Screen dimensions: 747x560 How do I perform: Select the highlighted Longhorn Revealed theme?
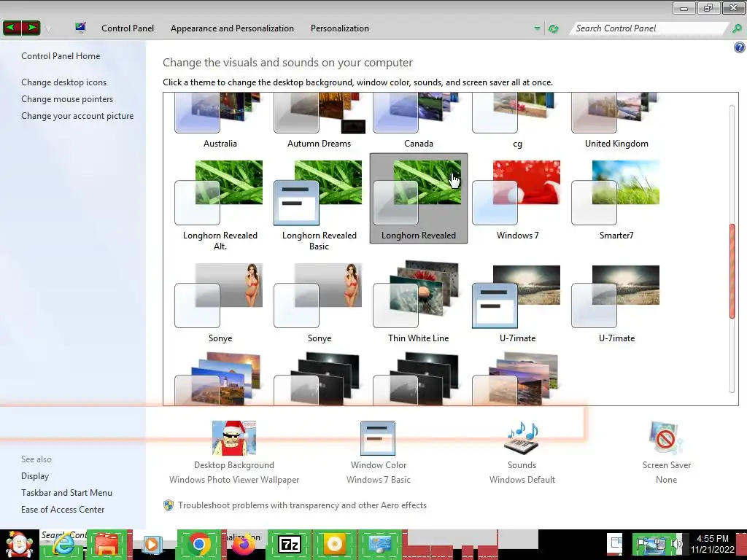coord(418,198)
